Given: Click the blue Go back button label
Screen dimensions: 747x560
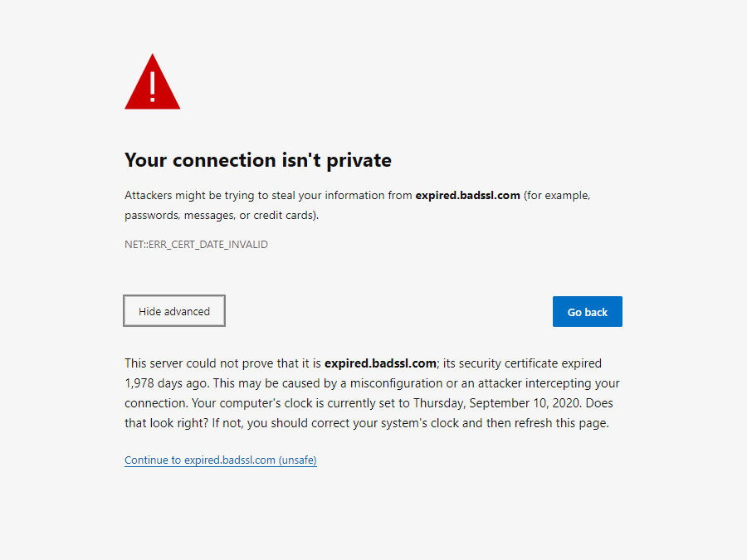Looking at the screenshot, I should click(x=587, y=311).
